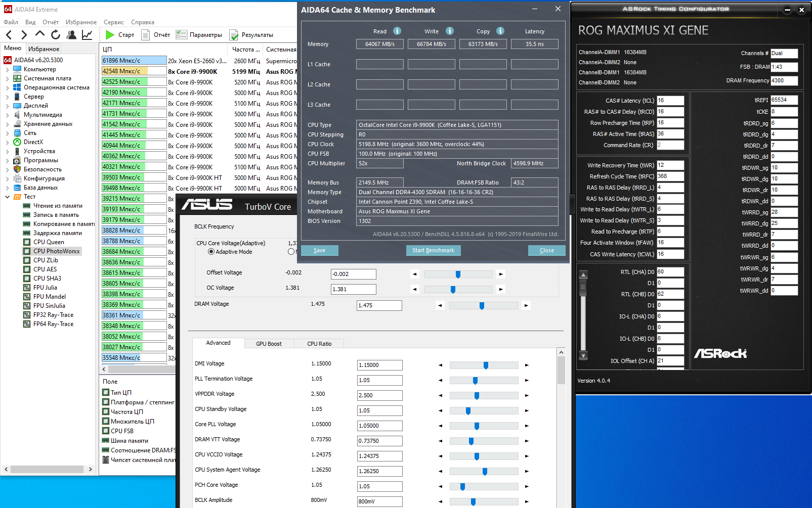Switch to the CPU Ratio tab in TurboV
The image size is (812, 508).
319,344
